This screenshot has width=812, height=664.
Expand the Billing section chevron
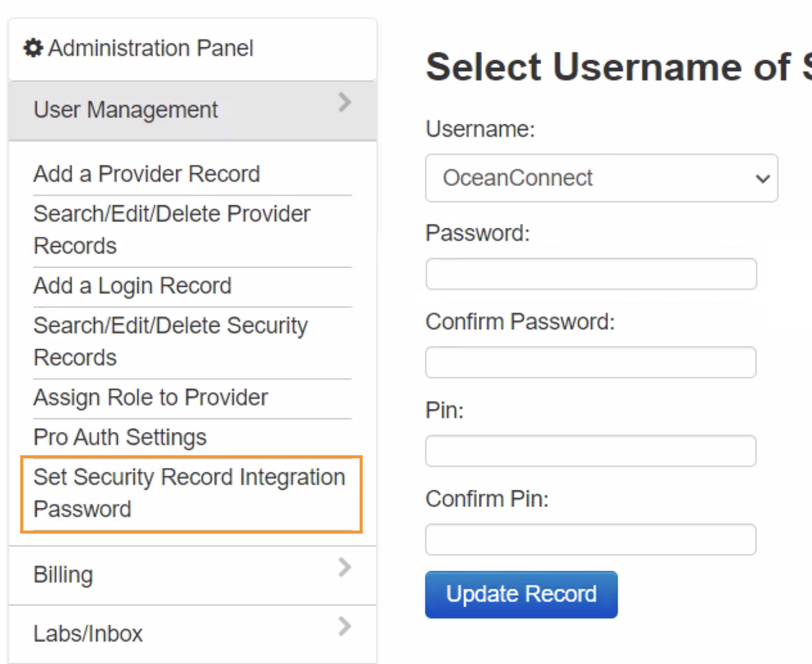pyautogui.click(x=344, y=567)
